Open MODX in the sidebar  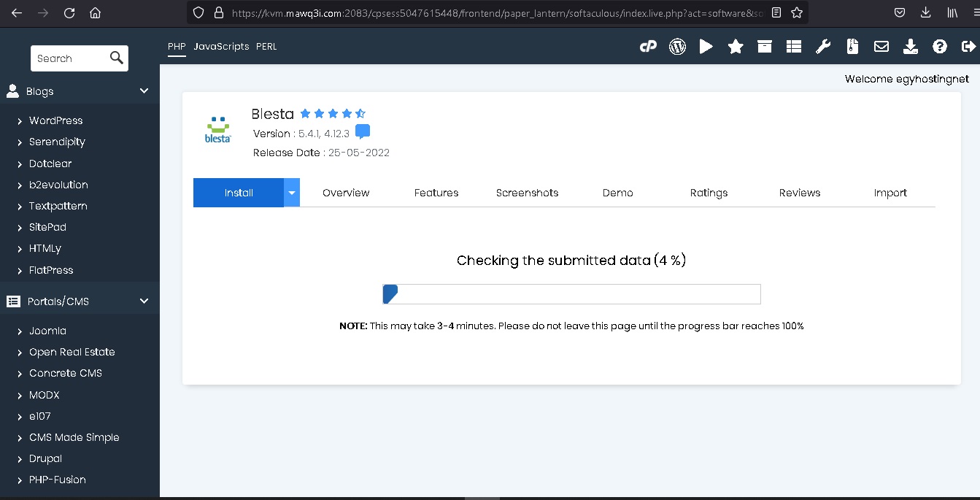(x=45, y=395)
